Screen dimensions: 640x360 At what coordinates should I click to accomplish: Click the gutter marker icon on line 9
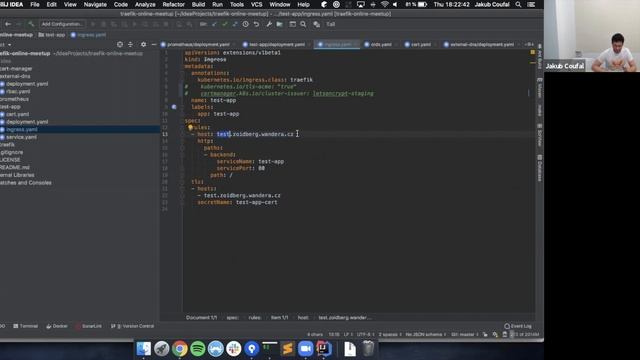click(174, 107)
